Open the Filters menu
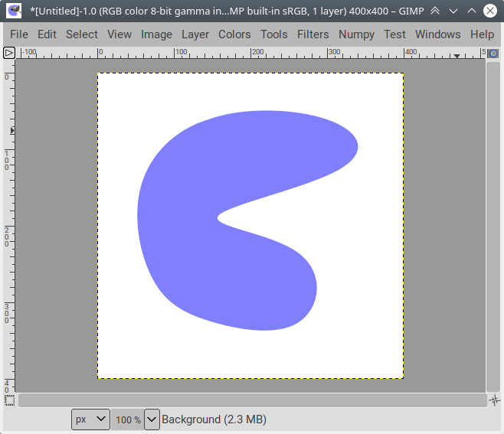Image resolution: width=504 pixels, height=434 pixels. coord(313,34)
